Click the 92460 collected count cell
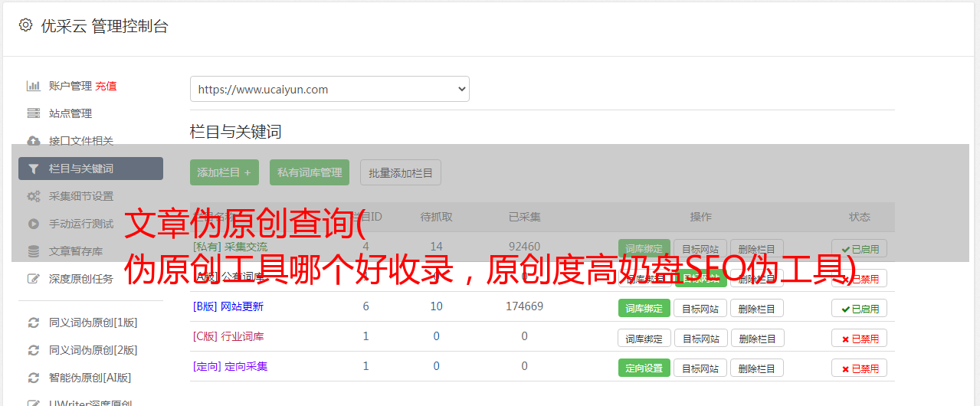The height and width of the screenshot is (406, 980). click(x=525, y=247)
